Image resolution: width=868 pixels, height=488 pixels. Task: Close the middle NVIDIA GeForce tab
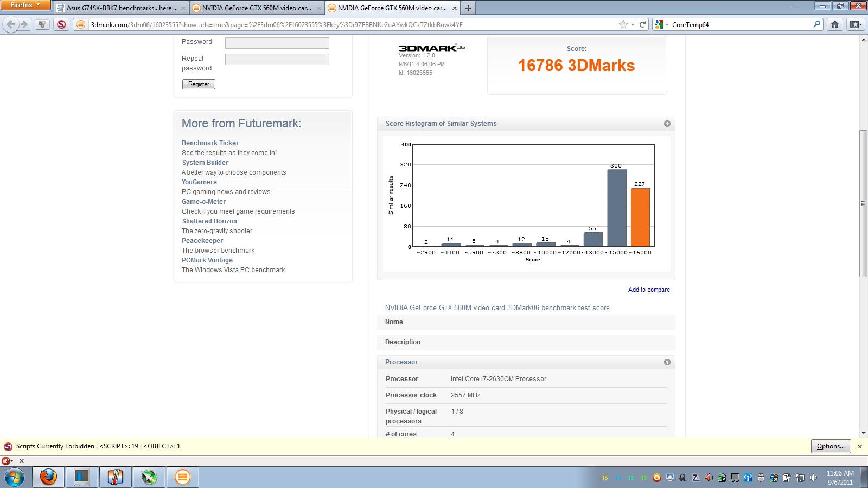coord(319,8)
